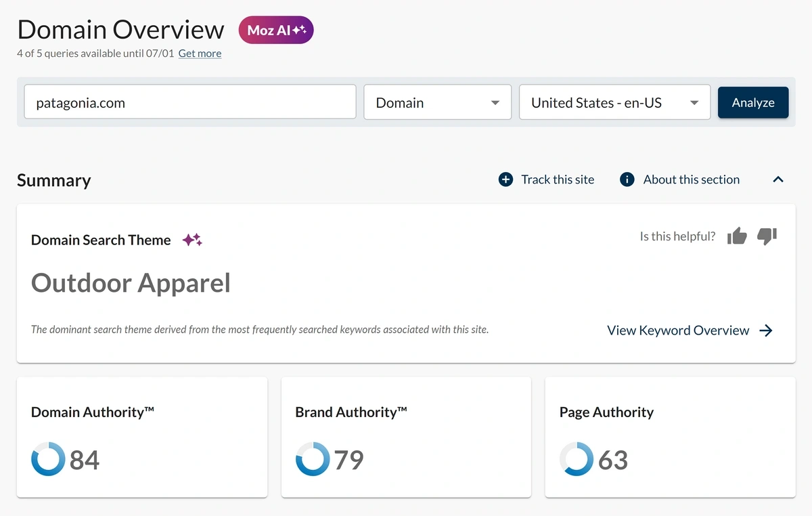Viewport: 812px width, 516px height.
Task: Give thumbs down for Is this helpful
Action: [767, 236]
